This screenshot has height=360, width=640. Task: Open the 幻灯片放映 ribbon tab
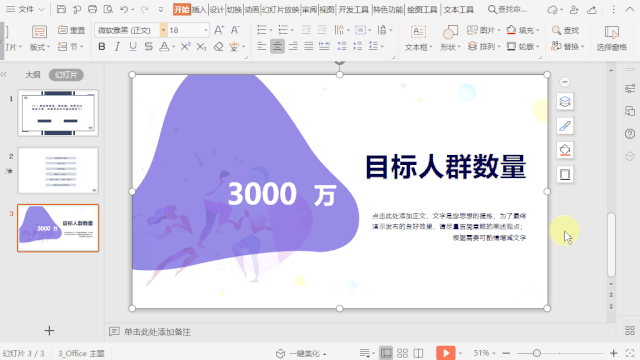click(x=280, y=10)
